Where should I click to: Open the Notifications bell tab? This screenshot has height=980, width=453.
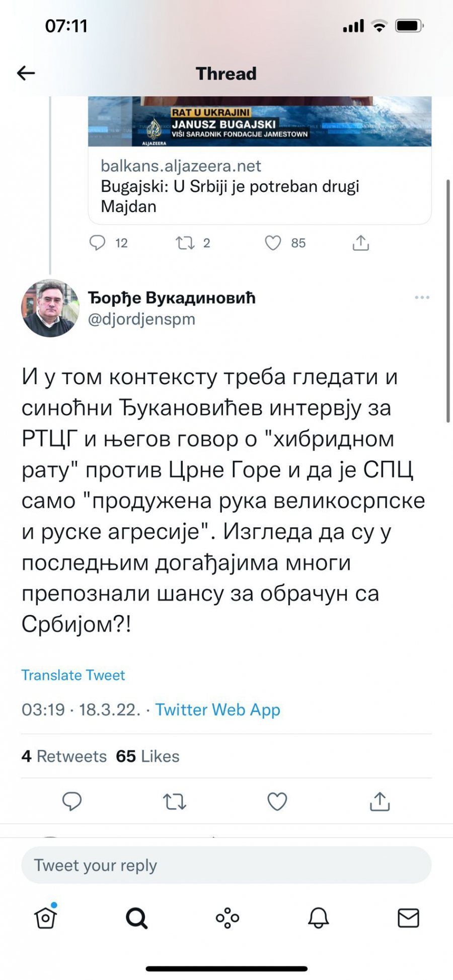click(x=318, y=918)
